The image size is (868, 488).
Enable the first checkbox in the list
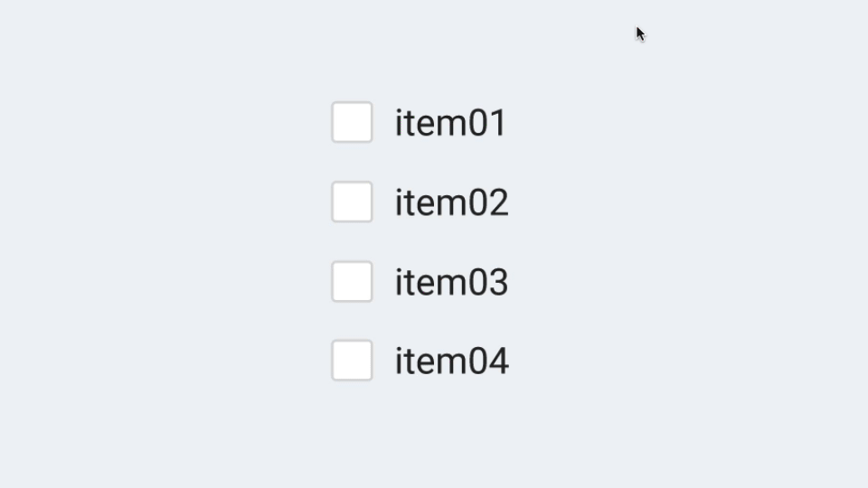pyautogui.click(x=352, y=122)
